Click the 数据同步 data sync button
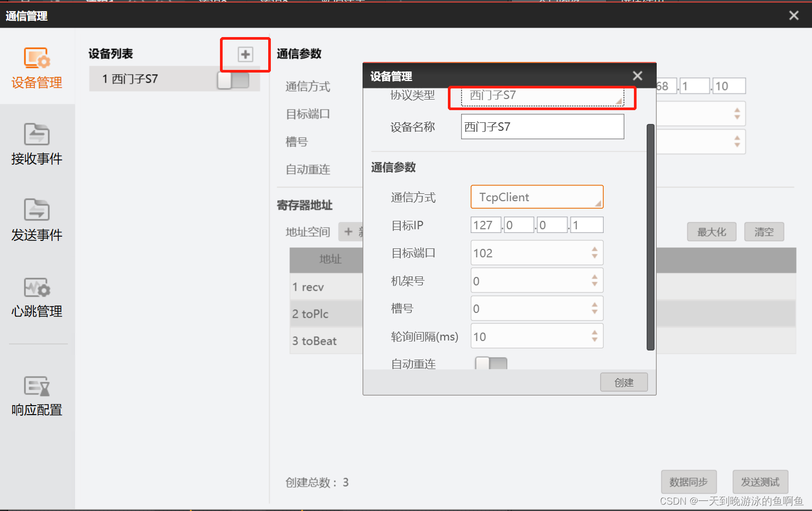The image size is (812, 511). tap(689, 482)
